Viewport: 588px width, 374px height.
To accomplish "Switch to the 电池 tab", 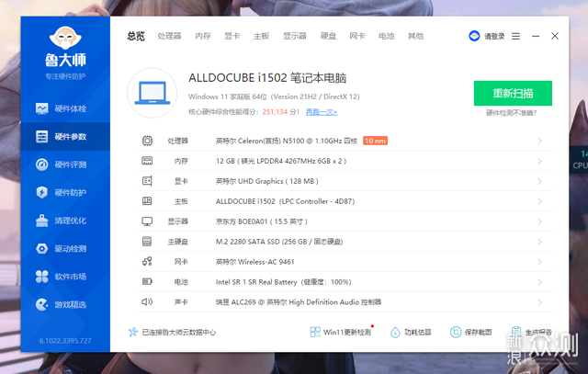I will tap(387, 36).
